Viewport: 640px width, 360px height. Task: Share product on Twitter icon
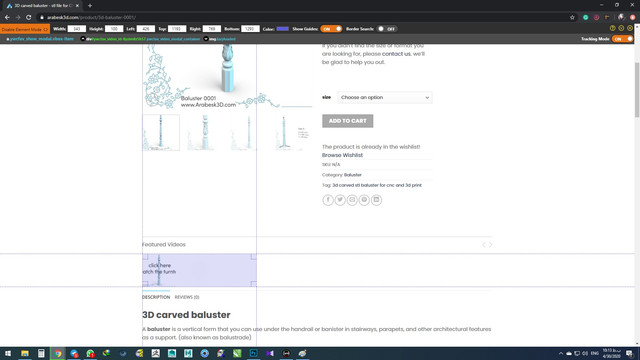click(x=340, y=200)
